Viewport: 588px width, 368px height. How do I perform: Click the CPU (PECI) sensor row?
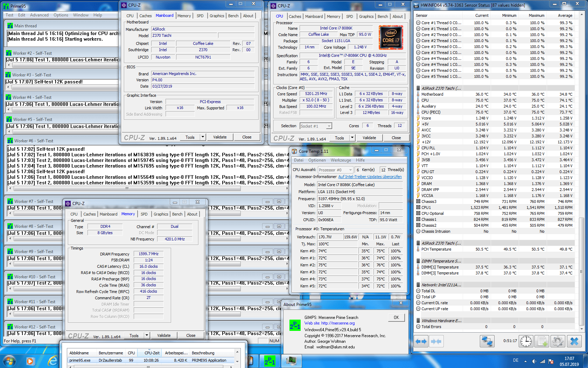pos(494,112)
